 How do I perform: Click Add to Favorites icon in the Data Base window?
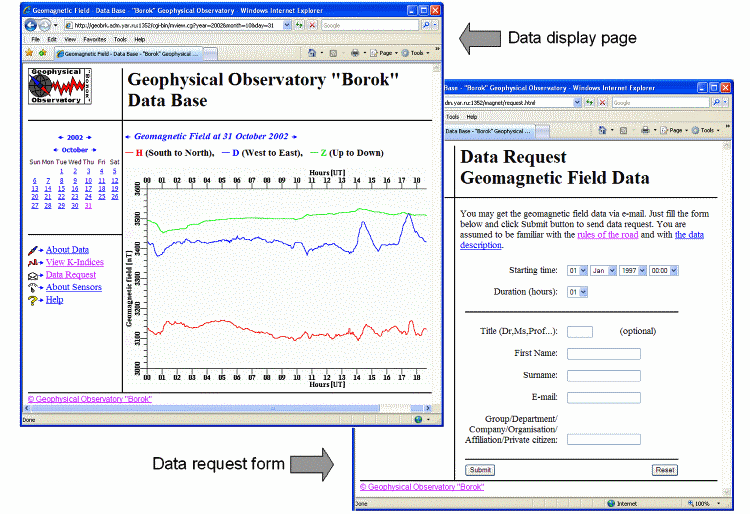pyautogui.click(x=43, y=53)
